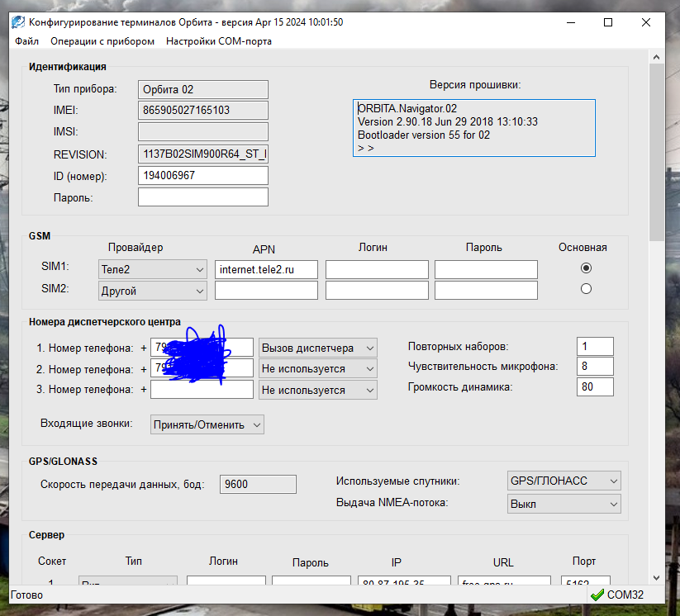Expand phone 3 usage dropdown Не используется

pyautogui.click(x=318, y=390)
